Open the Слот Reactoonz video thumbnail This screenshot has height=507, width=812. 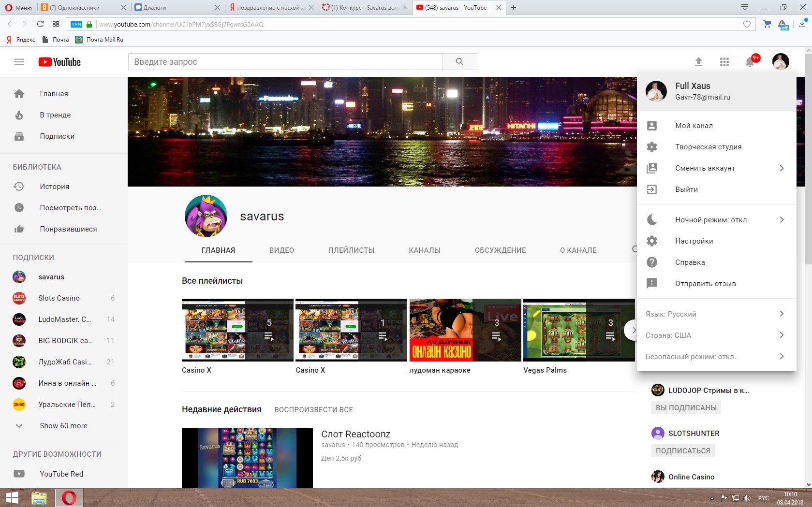[247, 458]
